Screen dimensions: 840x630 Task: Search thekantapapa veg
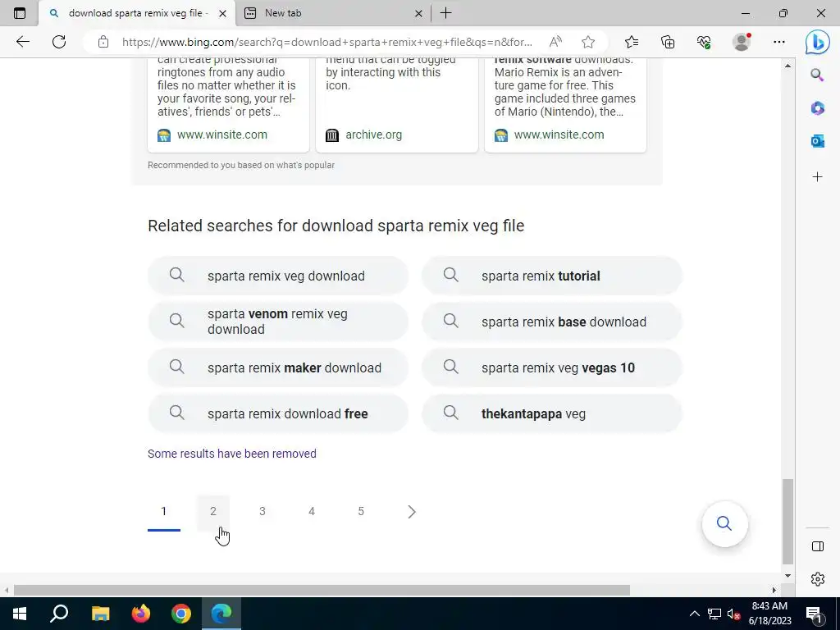coord(552,413)
